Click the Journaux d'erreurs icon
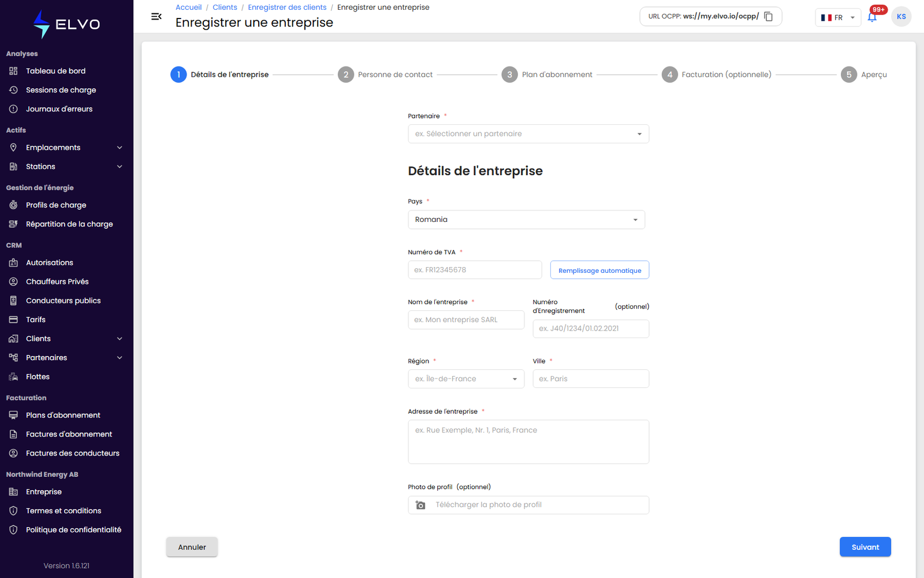The image size is (924, 578). (x=13, y=109)
